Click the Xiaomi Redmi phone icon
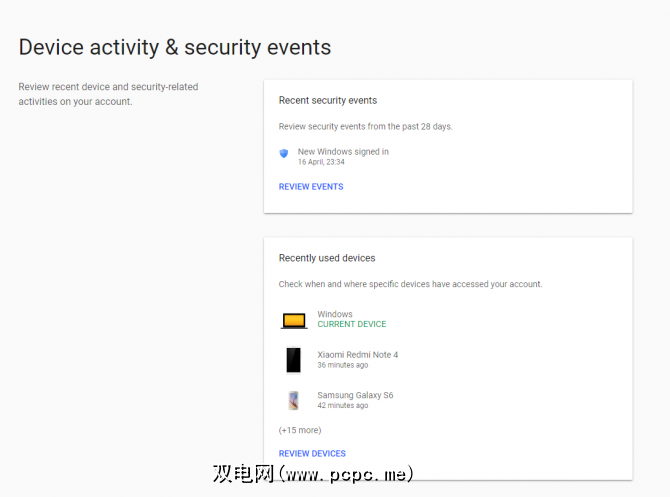This screenshot has height=497, width=670. click(293, 360)
